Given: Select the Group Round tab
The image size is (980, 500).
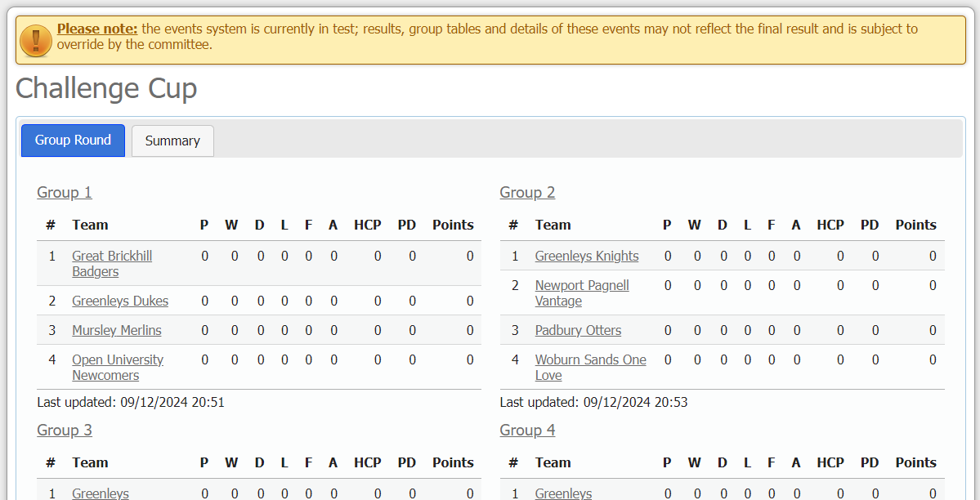Looking at the screenshot, I should pyautogui.click(x=73, y=141).
